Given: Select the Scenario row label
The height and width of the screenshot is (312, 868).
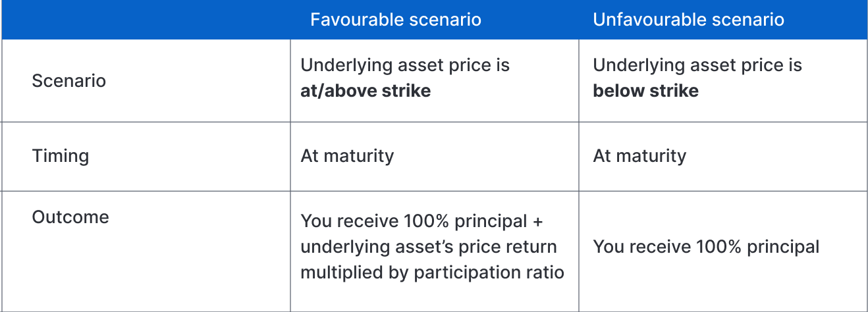Looking at the screenshot, I should [69, 81].
